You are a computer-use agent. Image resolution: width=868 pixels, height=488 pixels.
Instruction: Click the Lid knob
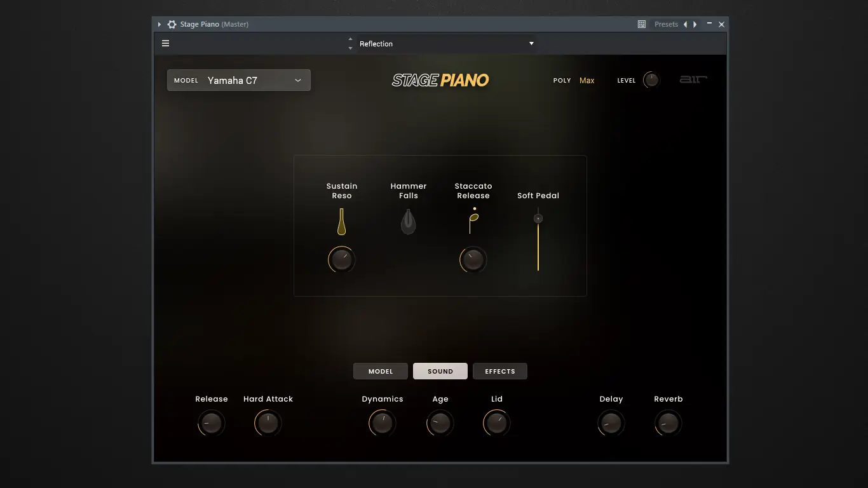(x=497, y=423)
